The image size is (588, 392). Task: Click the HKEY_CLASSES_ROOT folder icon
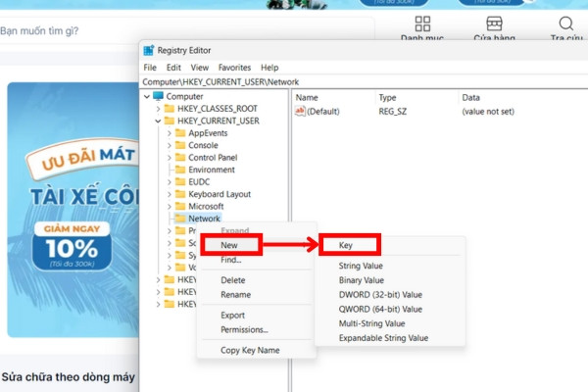(x=170, y=109)
